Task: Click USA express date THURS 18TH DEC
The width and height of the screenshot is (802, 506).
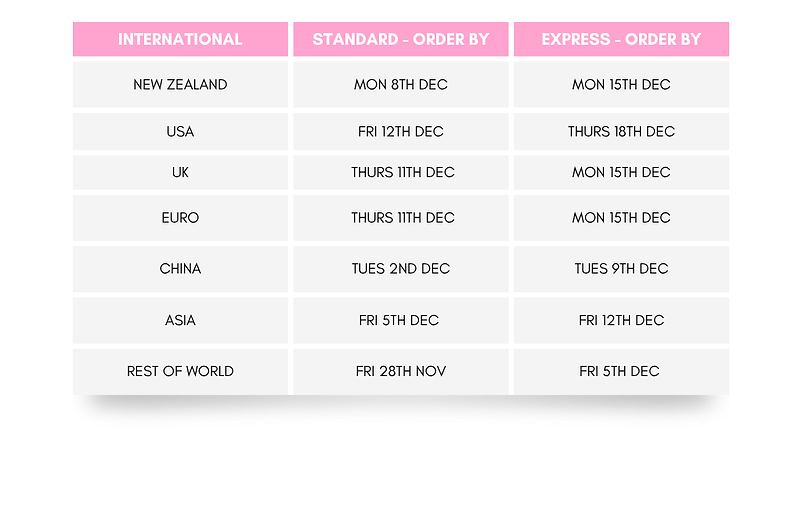Action: [621, 131]
